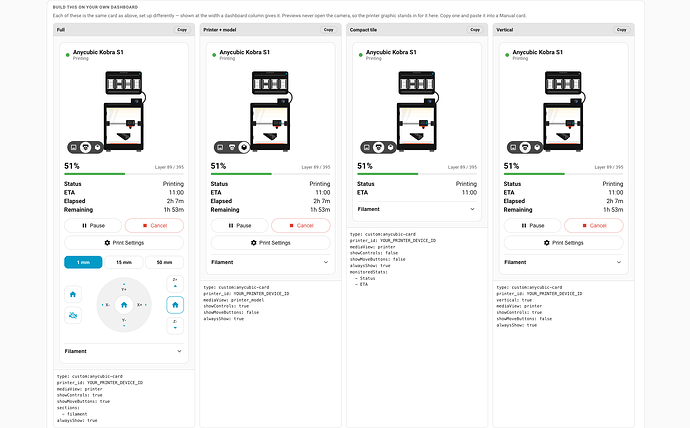Select camera image view in Compact tile card
This screenshot has height=428, width=690.
tap(367, 147)
